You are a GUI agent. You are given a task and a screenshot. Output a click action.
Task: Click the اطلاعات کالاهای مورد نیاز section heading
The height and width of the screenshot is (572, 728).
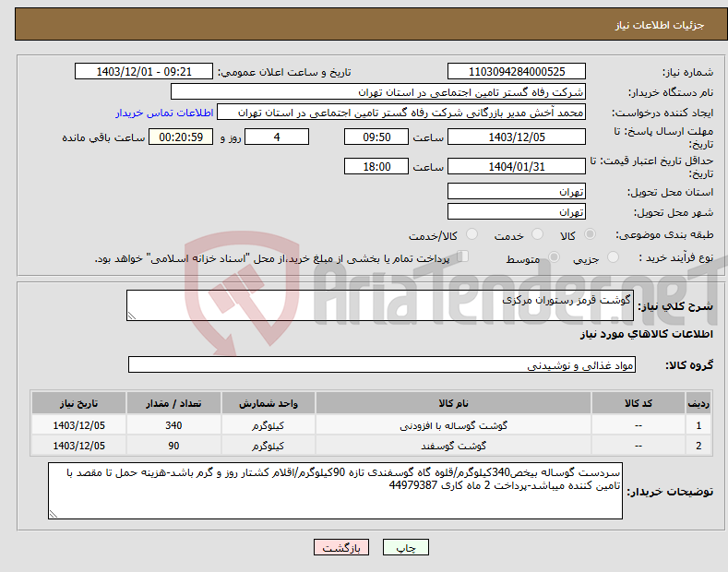click(646, 334)
